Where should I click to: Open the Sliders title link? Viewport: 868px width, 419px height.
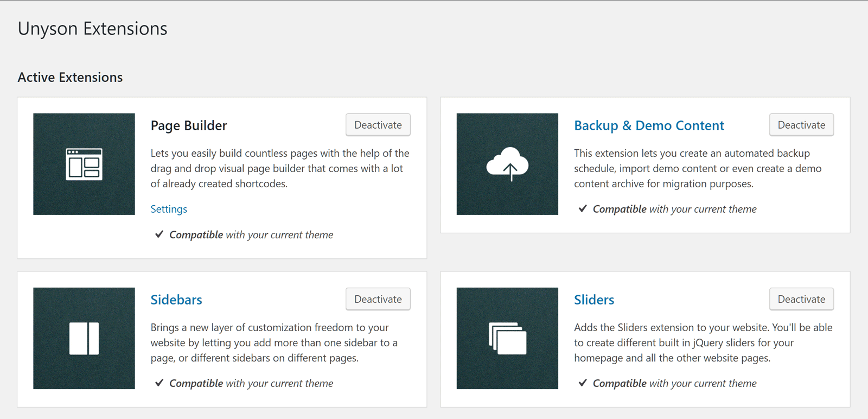click(594, 300)
